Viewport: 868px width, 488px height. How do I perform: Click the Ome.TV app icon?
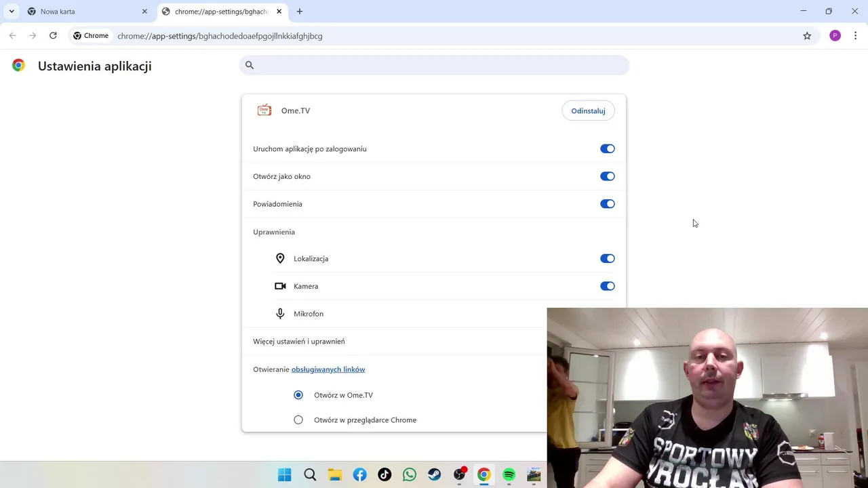tap(264, 110)
